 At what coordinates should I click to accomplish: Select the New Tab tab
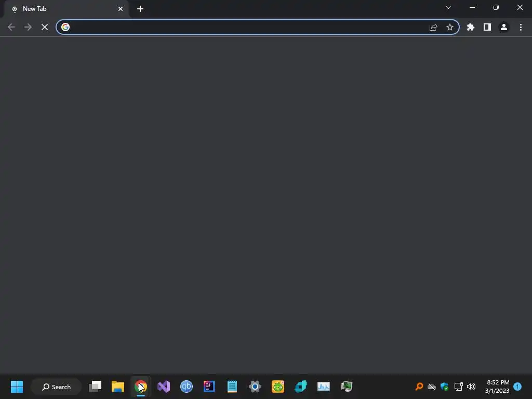(66, 9)
